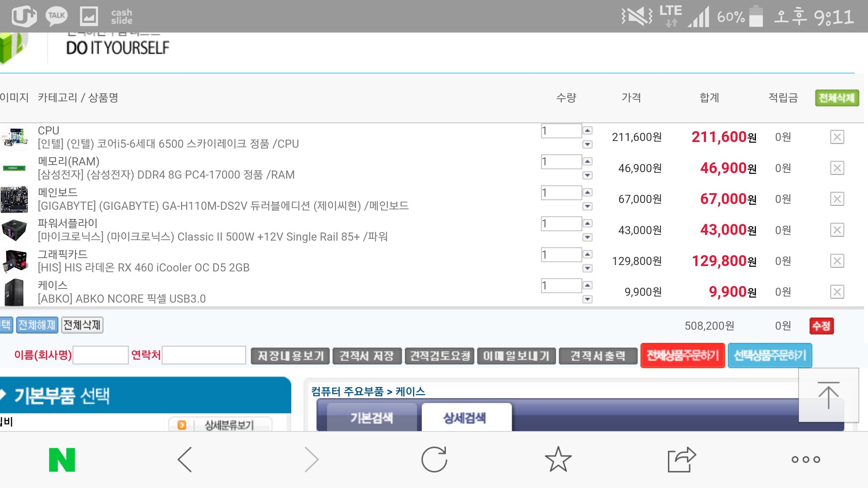Select the 상세검색 tab
This screenshot has height=488, width=868.
(x=465, y=418)
